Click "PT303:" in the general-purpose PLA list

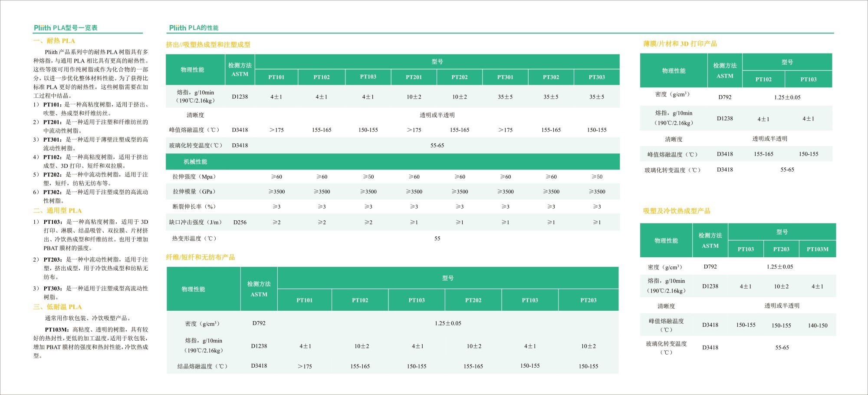tap(53, 289)
